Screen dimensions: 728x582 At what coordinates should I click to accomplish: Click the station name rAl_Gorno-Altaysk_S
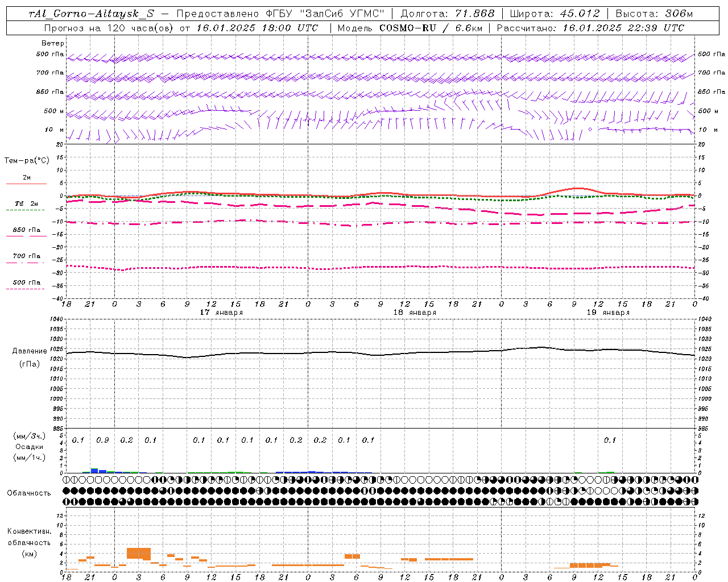pos(92,14)
